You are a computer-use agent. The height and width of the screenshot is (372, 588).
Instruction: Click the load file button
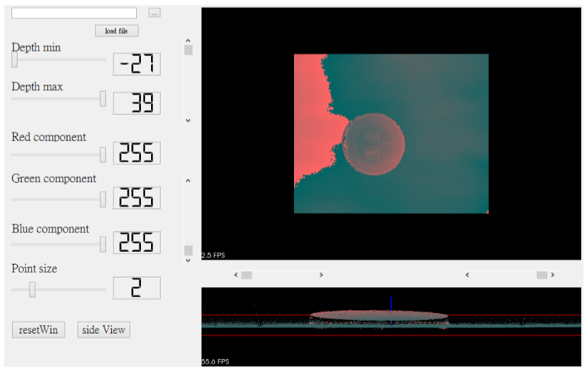click(x=117, y=31)
